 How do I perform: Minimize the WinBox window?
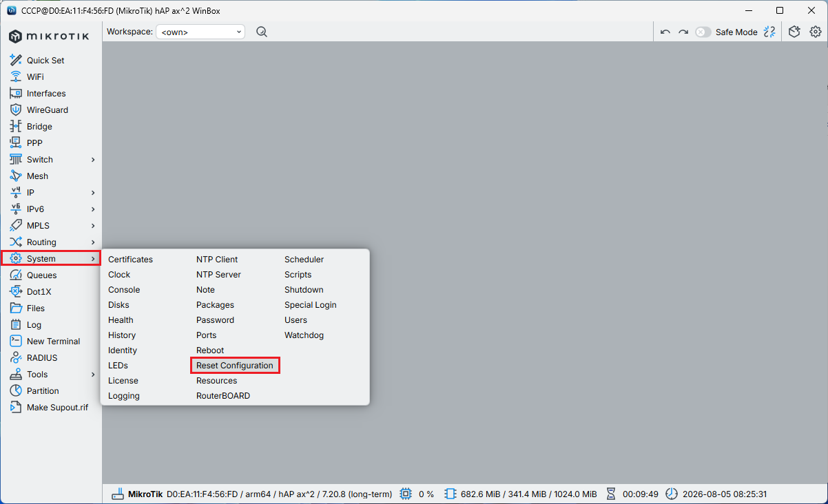coord(748,10)
